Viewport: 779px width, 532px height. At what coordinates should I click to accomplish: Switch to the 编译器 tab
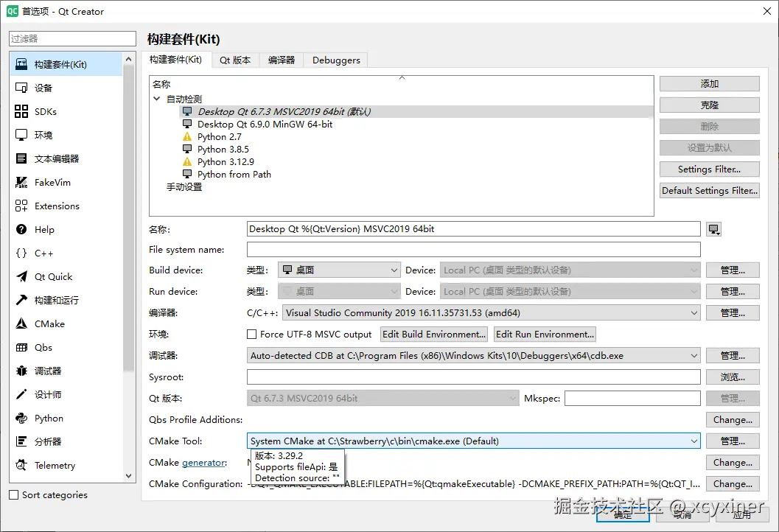tap(282, 60)
